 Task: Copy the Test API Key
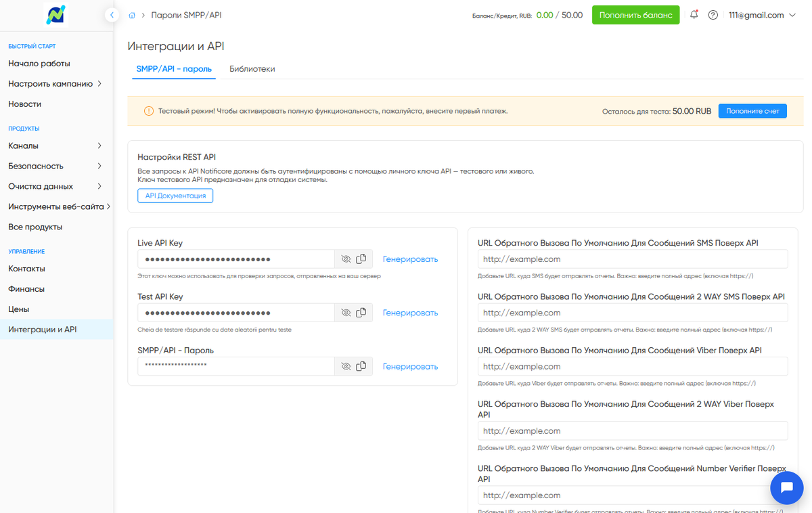click(361, 313)
